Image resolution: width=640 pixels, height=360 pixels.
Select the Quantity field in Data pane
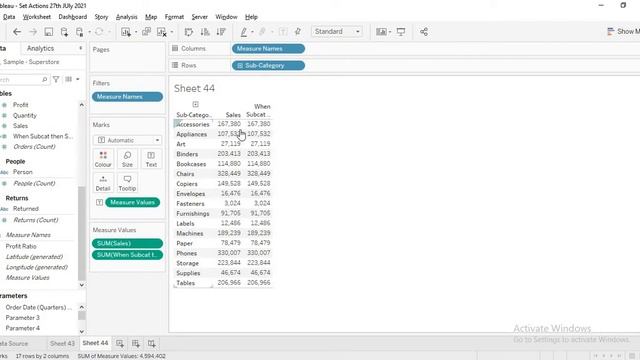24,116
